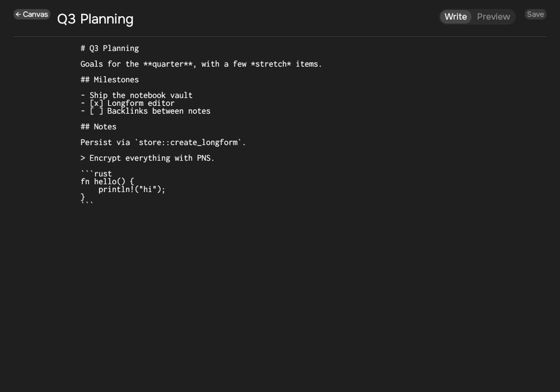Screen dimensions: 560x392
Task: Switch to the Preview mode
Action: pyautogui.click(x=493, y=17)
